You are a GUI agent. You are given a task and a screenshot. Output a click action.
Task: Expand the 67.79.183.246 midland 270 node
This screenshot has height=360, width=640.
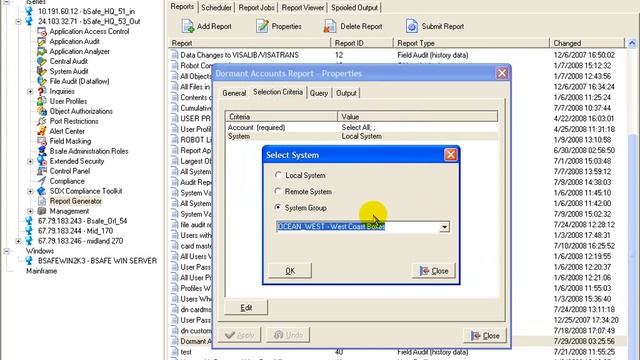(18, 241)
